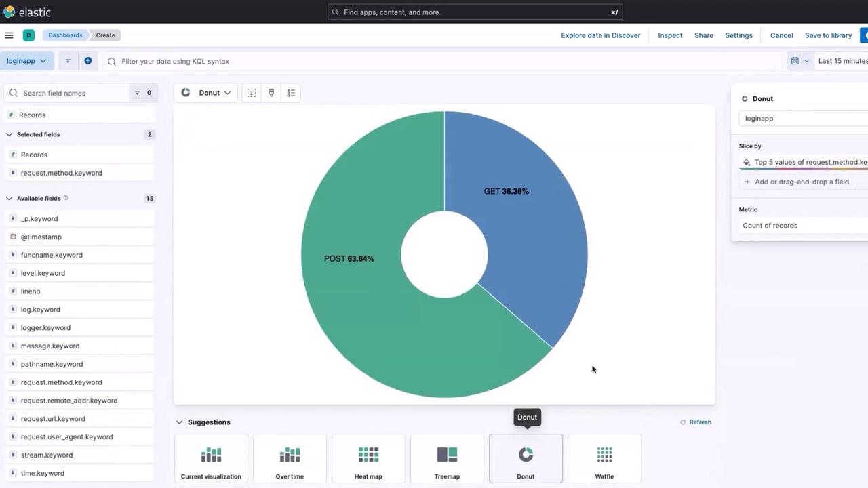868x488 pixels.
Task: Open the main navigation hamburger menu
Action: click(9, 35)
